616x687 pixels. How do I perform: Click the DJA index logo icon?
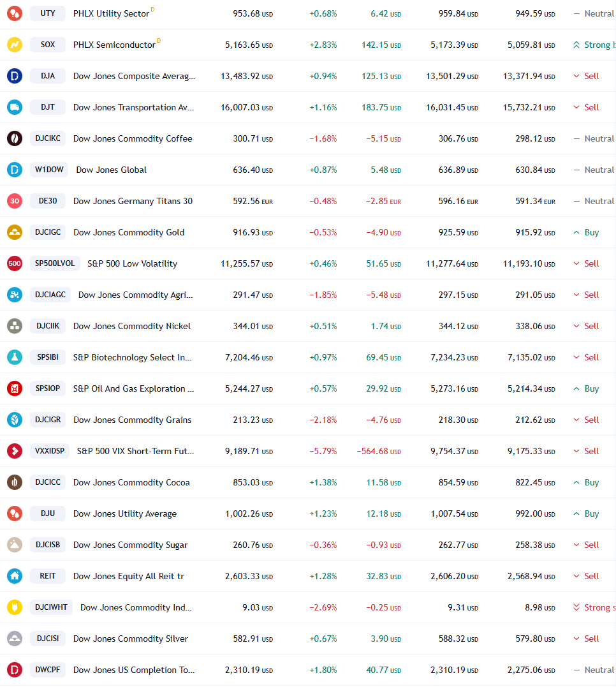click(x=15, y=76)
